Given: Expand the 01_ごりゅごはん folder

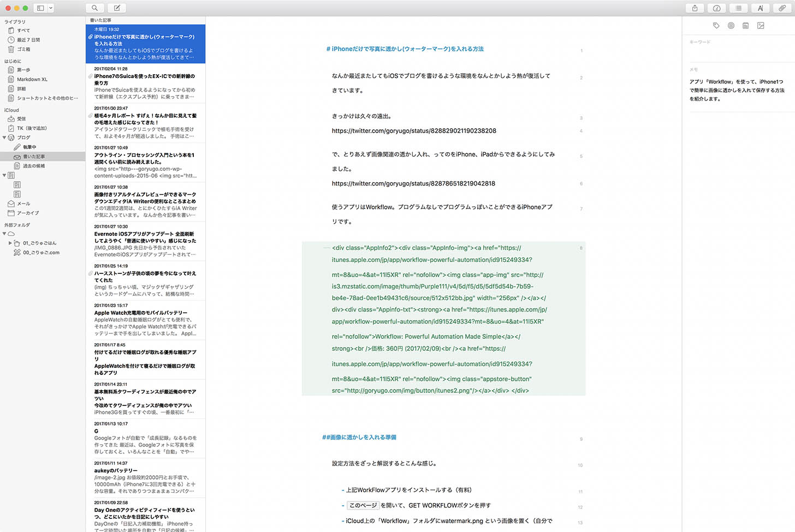Looking at the screenshot, I should click(10, 243).
